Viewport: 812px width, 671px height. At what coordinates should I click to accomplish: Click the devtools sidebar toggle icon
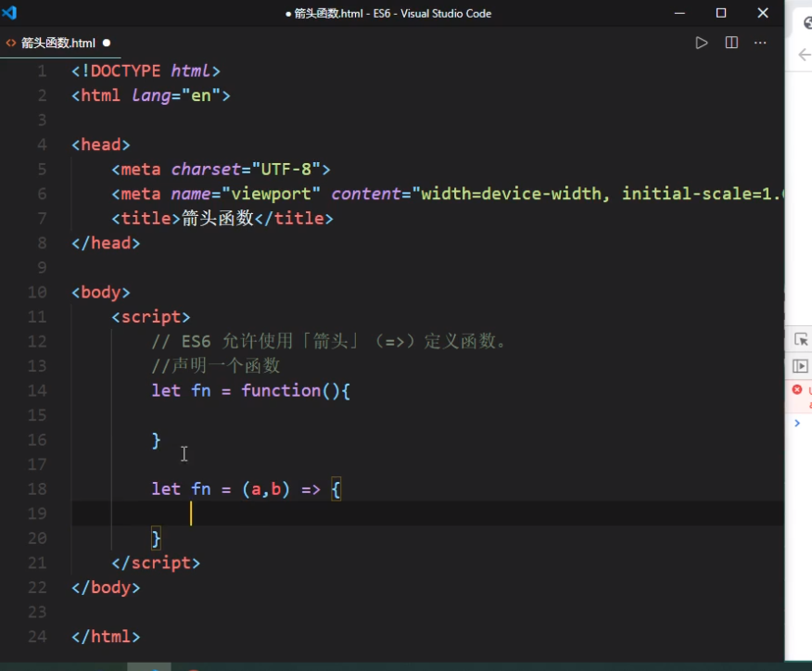(800, 366)
